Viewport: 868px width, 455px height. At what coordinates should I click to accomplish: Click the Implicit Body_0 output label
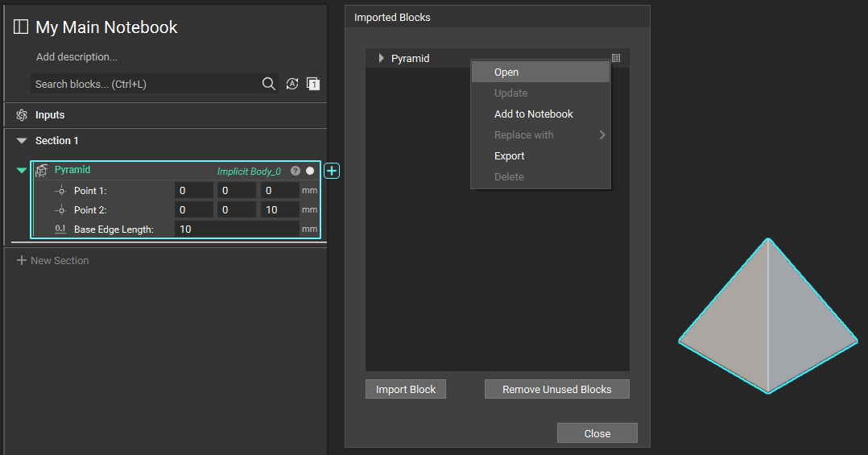tap(249, 171)
